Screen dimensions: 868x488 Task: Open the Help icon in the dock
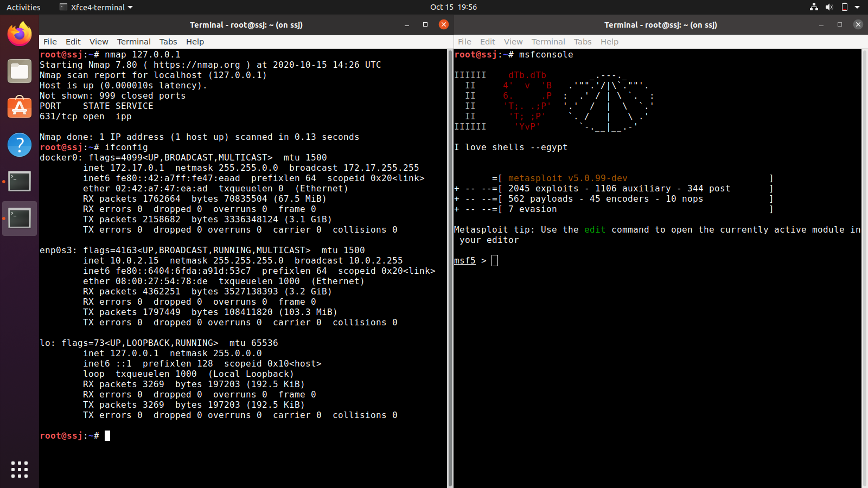19,145
